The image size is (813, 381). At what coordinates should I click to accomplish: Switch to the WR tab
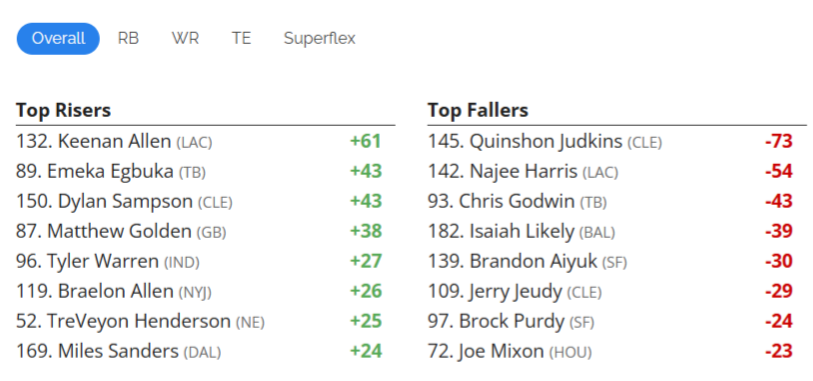point(185,38)
